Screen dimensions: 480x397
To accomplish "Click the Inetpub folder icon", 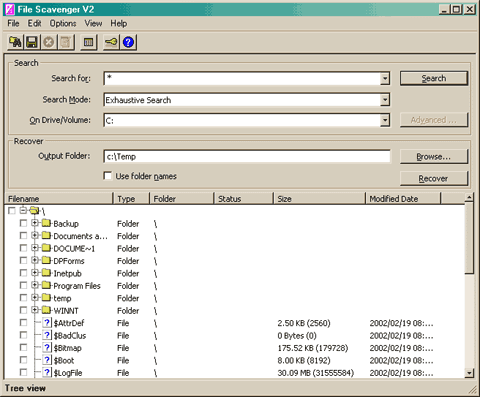I will (x=46, y=273).
